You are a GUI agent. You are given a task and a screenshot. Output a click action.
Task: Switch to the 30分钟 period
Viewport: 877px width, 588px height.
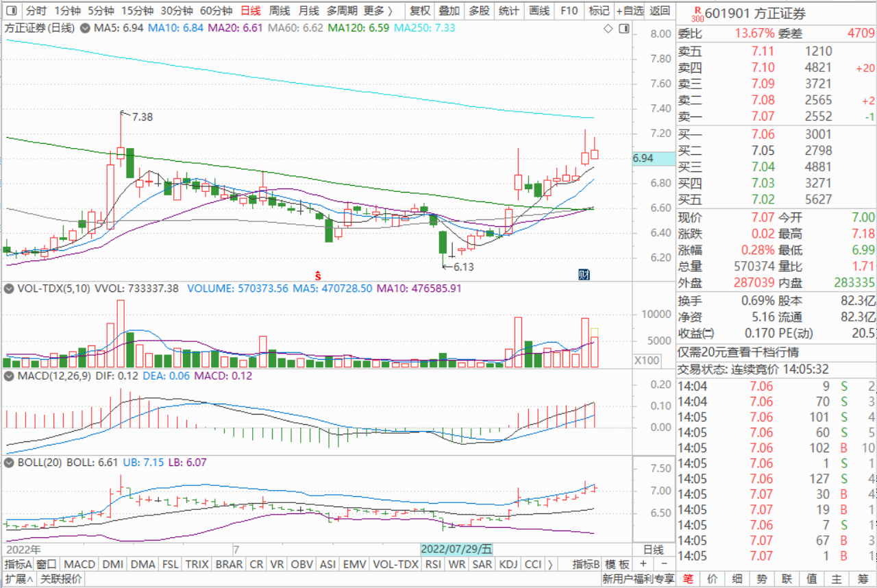coord(177,11)
